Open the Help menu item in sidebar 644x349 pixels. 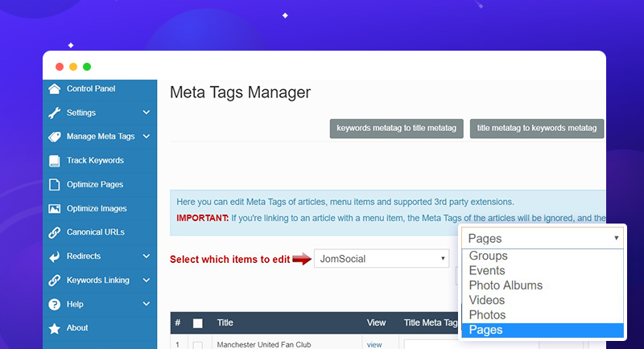(x=75, y=305)
